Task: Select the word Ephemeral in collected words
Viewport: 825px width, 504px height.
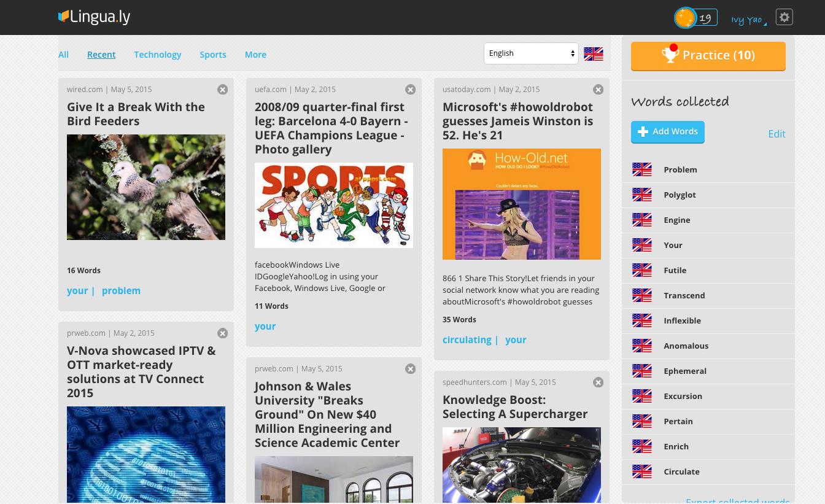Action: point(685,371)
